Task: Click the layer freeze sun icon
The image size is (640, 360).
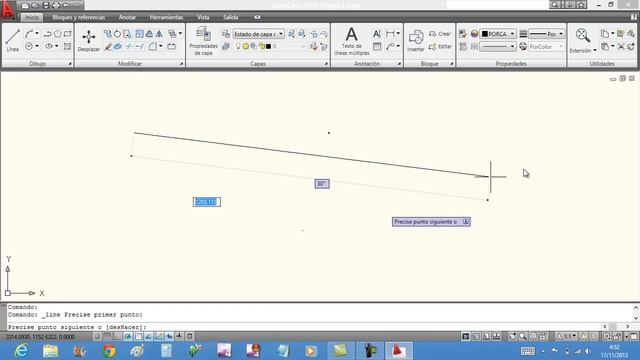Action: click(246, 47)
